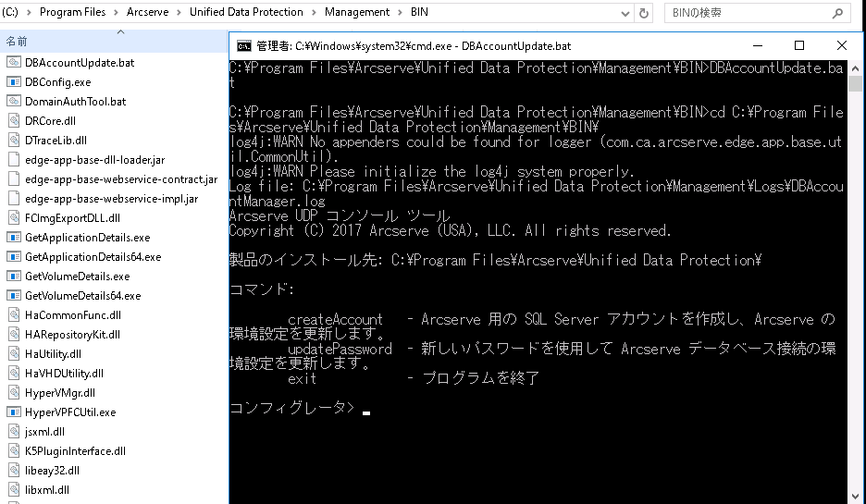Click the HyperVMgr.dll file icon

(x=14, y=392)
